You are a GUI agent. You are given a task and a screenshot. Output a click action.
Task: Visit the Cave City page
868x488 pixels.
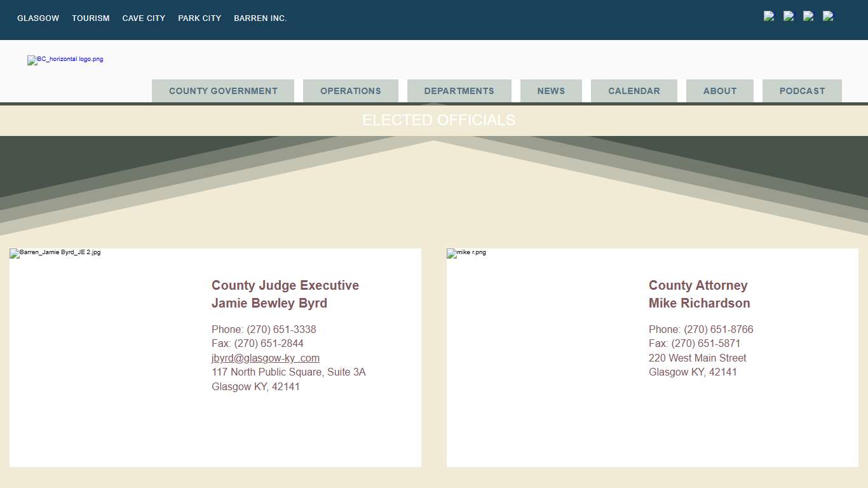tap(144, 18)
